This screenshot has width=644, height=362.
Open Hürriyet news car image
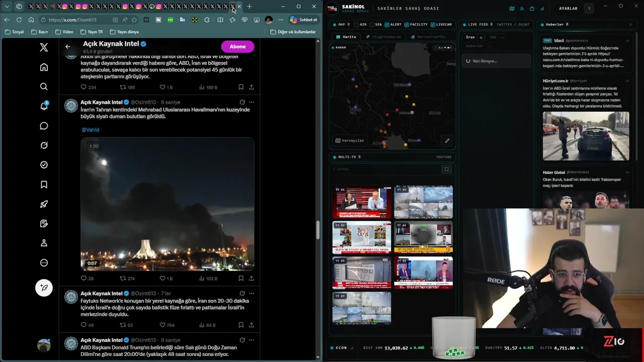pyautogui.click(x=586, y=136)
